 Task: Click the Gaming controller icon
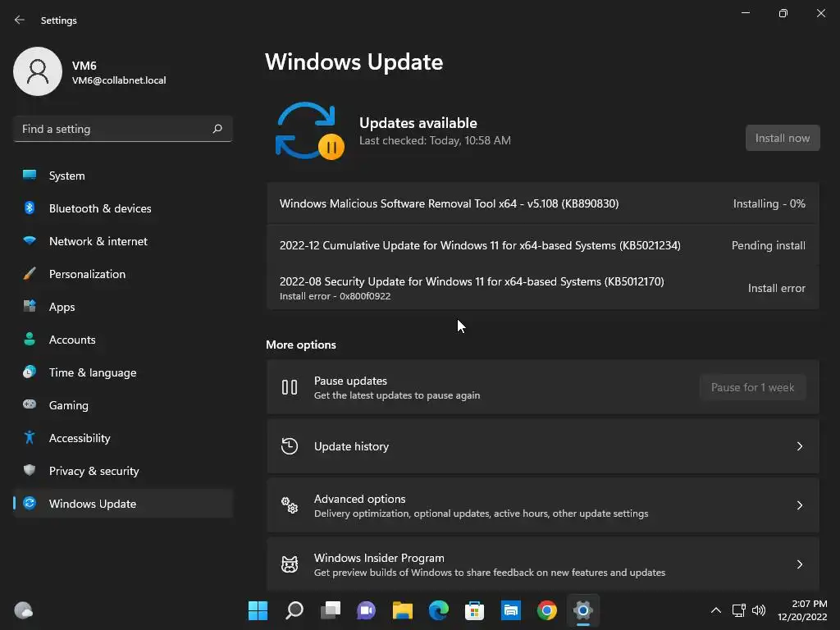[x=30, y=404]
